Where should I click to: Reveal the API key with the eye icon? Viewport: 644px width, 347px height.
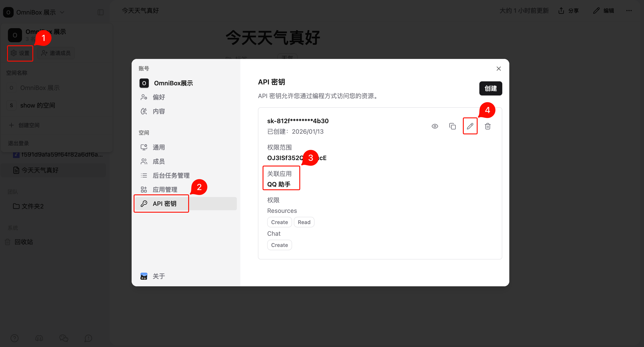435,126
